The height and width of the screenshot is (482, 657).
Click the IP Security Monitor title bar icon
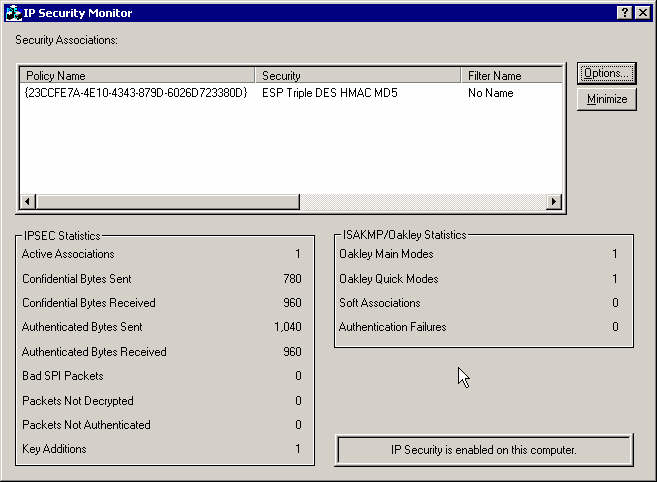coord(13,13)
